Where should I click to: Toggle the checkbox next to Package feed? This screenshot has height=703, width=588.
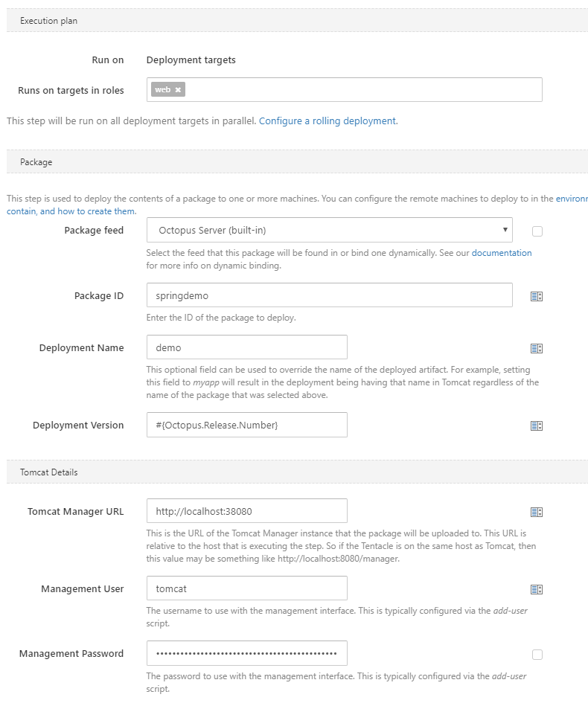coord(537,231)
